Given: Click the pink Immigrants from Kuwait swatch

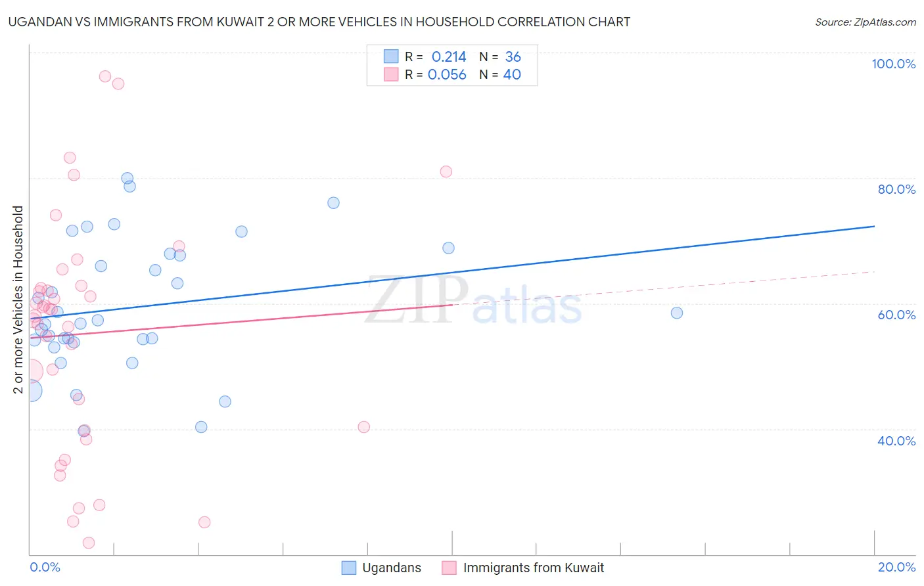Looking at the screenshot, I should pyautogui.click(x=449, y=568).
